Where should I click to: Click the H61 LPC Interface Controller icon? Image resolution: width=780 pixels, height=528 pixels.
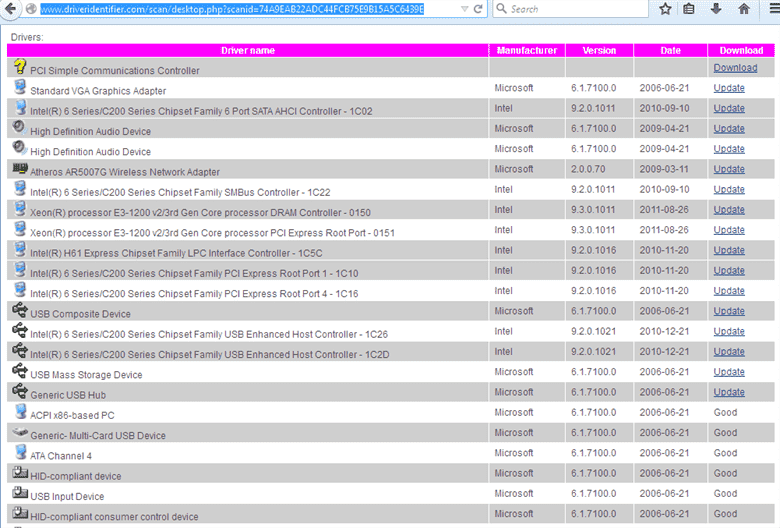(20, 249)
